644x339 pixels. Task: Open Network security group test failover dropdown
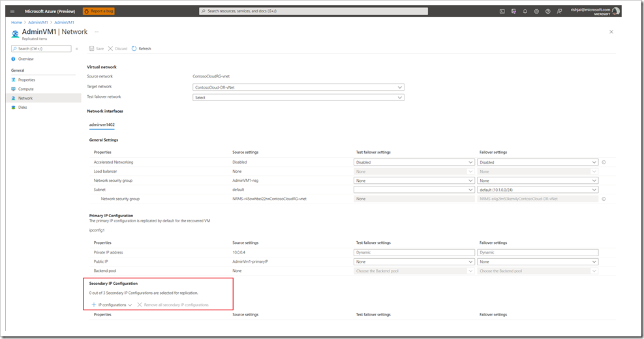point(414,181)
